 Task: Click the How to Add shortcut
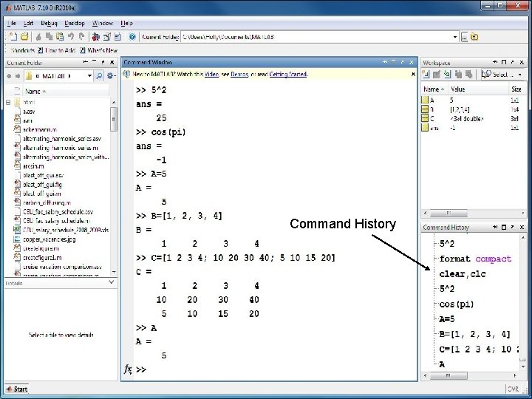pyautogui.click(x=56, y=50)
